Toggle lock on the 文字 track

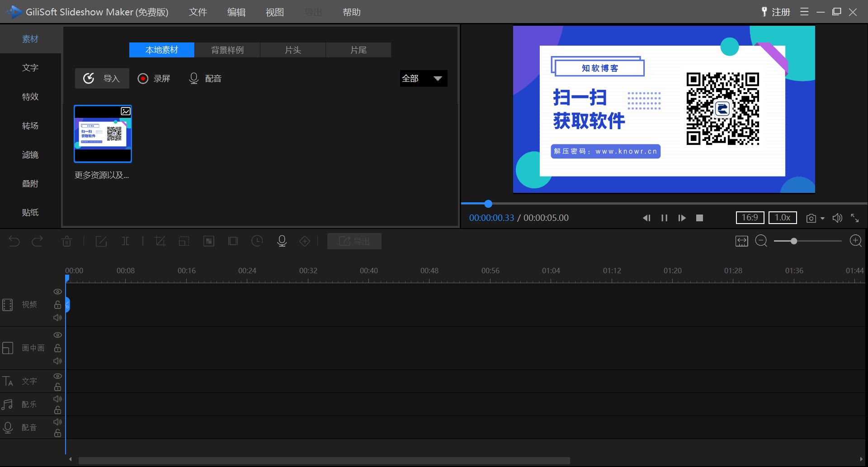tap(57, 387)
